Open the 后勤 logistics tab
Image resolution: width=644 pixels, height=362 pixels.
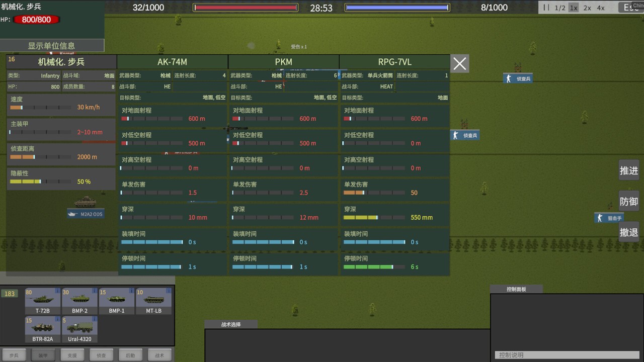(130, 355)
